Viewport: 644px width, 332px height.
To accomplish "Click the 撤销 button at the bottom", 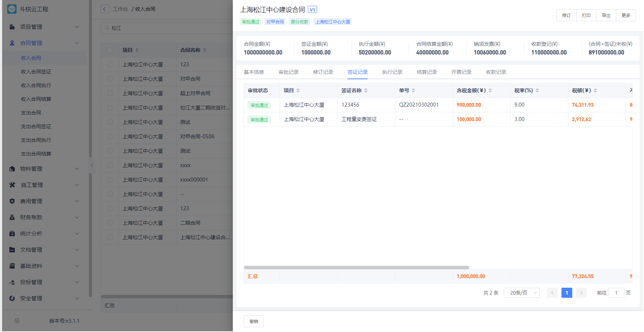I will tap(254, 322).
